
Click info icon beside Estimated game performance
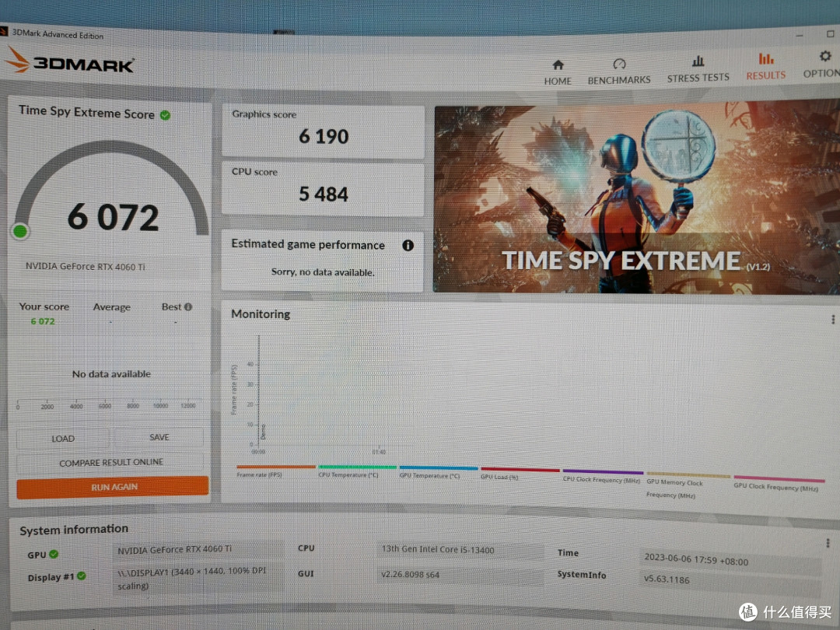click(408, 245)
